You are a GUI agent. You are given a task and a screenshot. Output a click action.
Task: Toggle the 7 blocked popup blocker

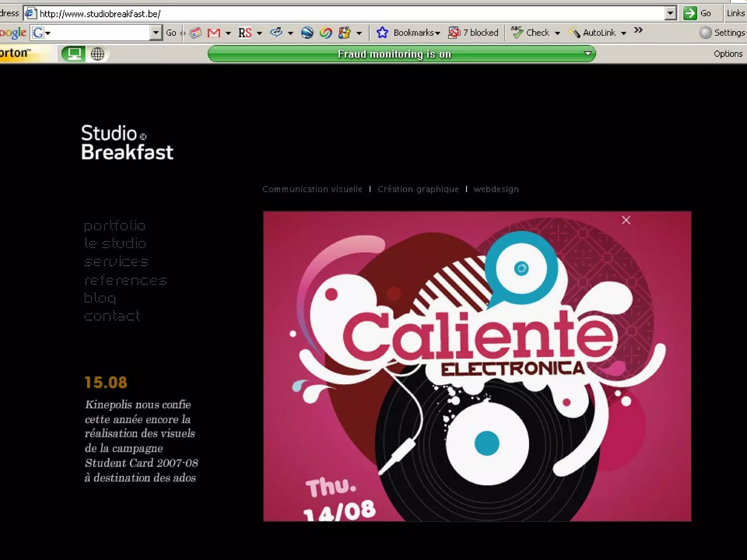point(473,33)
